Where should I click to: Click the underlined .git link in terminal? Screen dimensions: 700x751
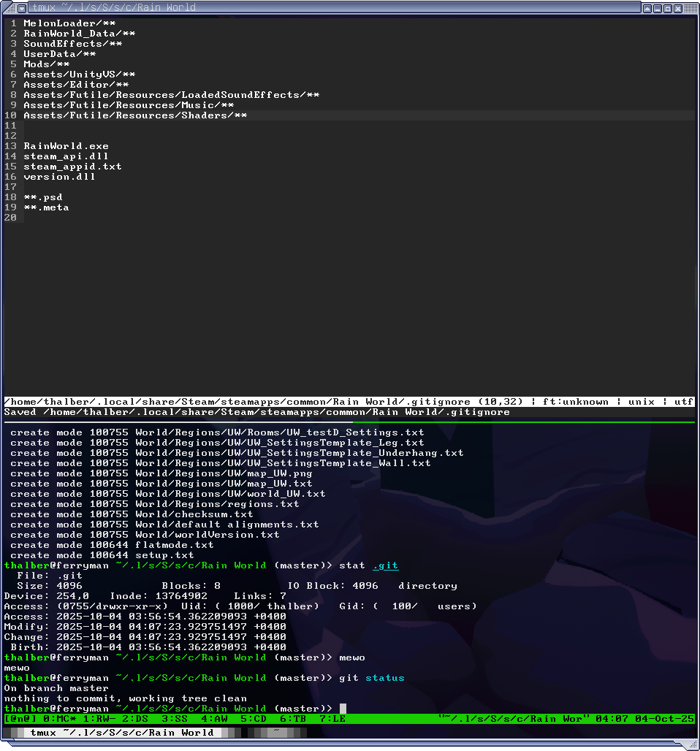click(387, 565)
